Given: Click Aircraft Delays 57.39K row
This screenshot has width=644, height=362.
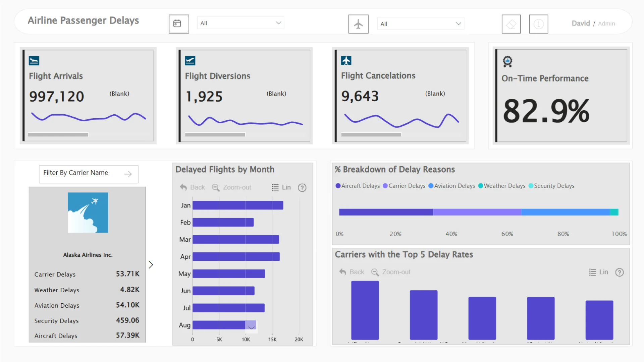Looking at the screenshot, I should [87, 336].
